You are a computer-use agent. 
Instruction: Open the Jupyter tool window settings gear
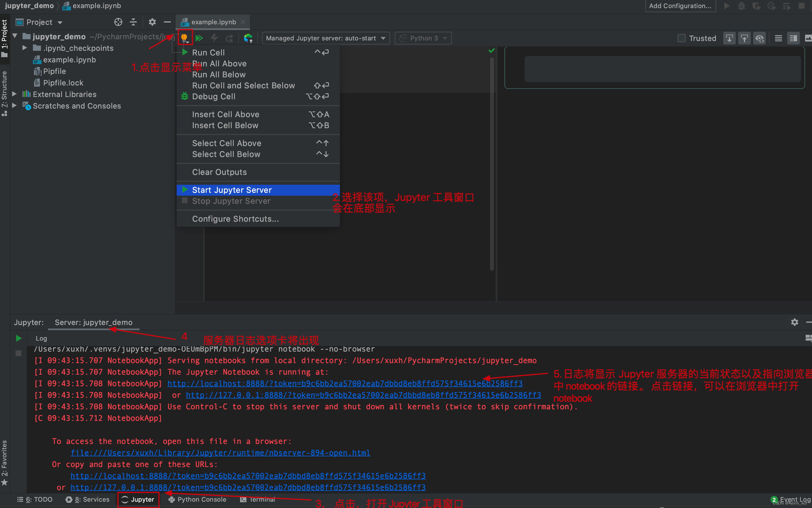click(x=795, y=322)
